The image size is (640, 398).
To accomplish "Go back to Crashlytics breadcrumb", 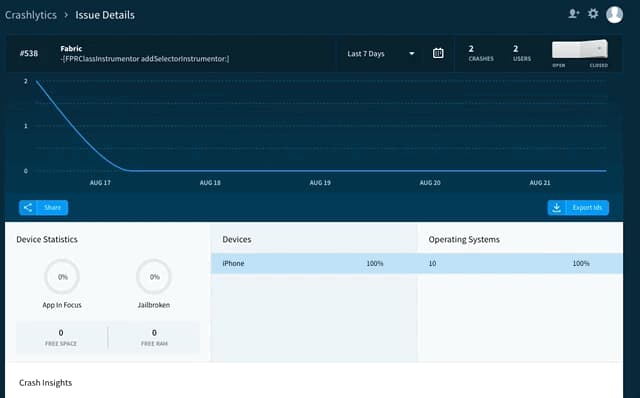I will [x=31, y=15].
